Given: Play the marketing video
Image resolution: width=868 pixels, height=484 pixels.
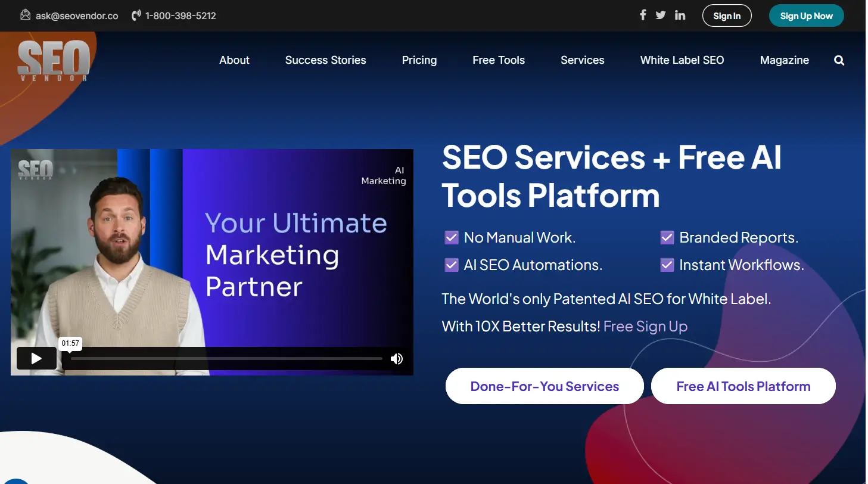Looking at the screenshot, I should (x=36, y=358).
